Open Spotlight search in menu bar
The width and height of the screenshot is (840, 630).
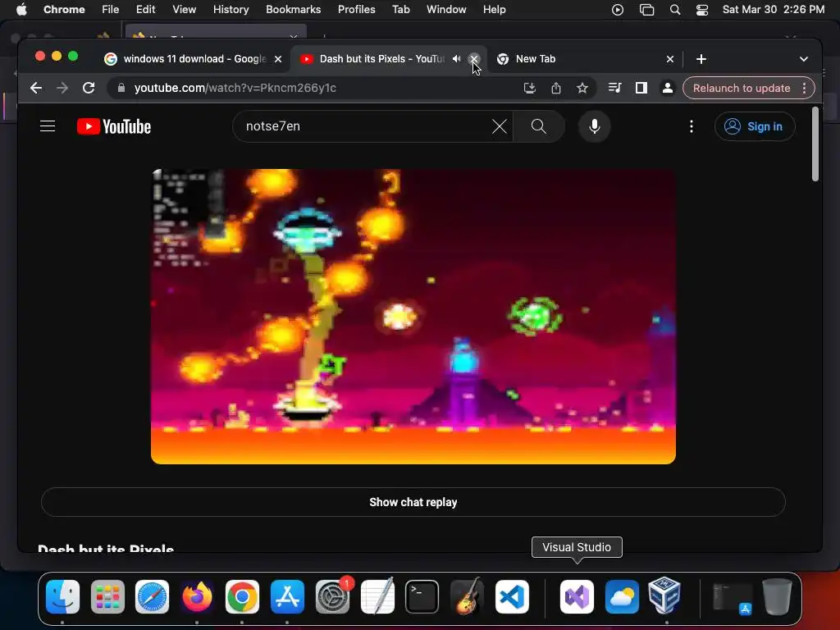tap(675, 10)
